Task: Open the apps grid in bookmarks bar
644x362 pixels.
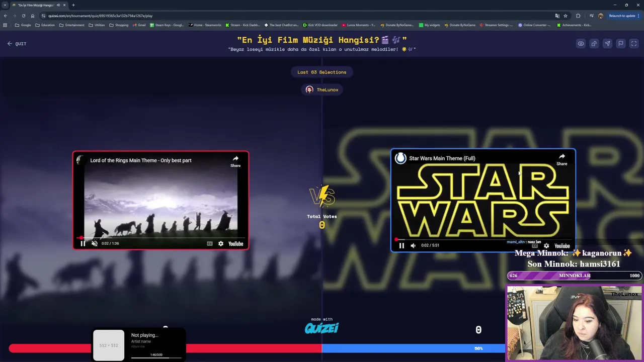Action: (x=5, y=25)
